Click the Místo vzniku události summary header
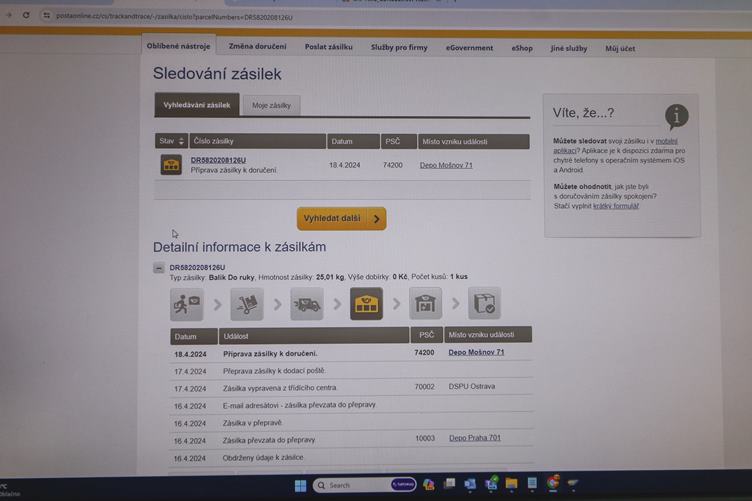The image size is (752, 501). tap(474, 141)
